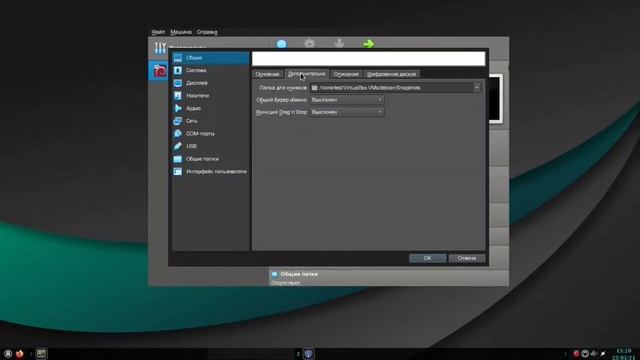
Task: Open the Файл menu
Action: (158, 32)
